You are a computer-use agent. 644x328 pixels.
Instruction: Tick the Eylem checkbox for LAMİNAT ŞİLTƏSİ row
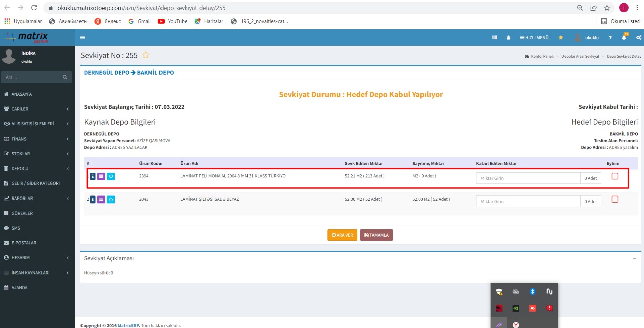coord(615,200)
